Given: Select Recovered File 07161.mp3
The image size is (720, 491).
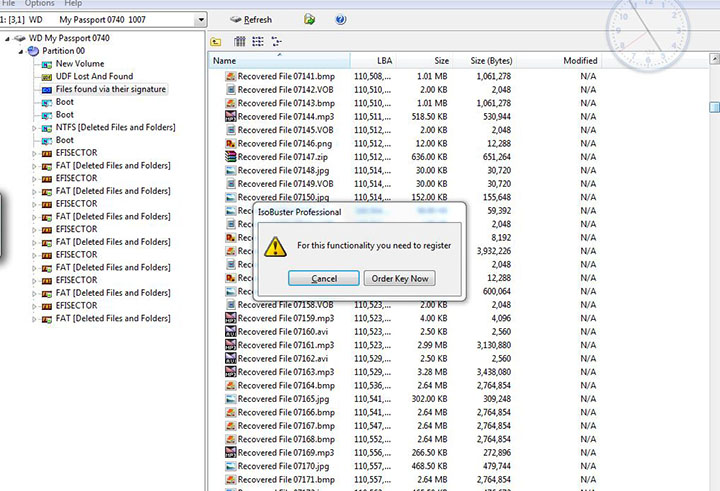Looking at the screenshot, I should pos(286,345).
